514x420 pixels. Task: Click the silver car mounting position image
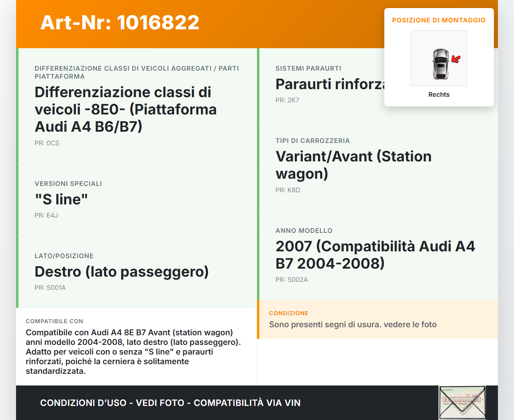440,64
